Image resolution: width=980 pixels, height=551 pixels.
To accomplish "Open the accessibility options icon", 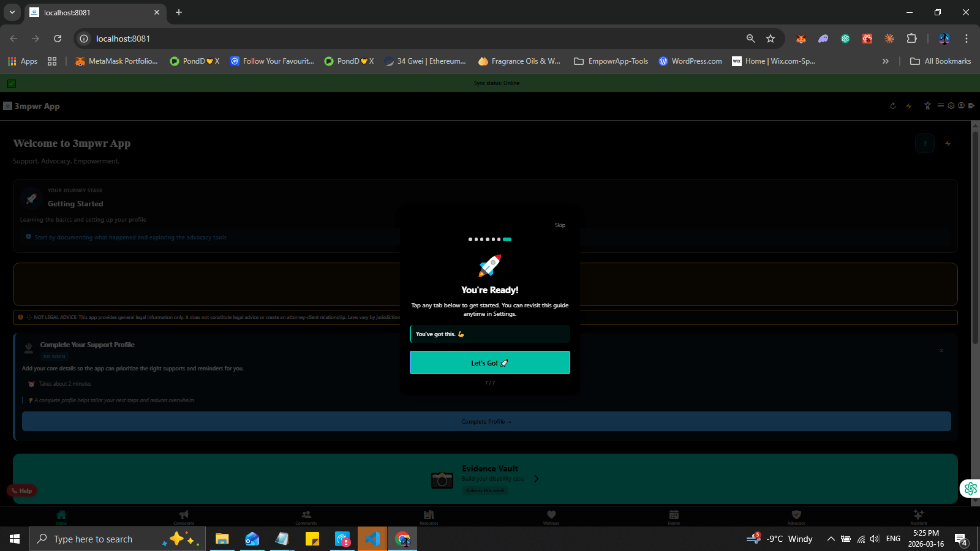I will (927, 105).
